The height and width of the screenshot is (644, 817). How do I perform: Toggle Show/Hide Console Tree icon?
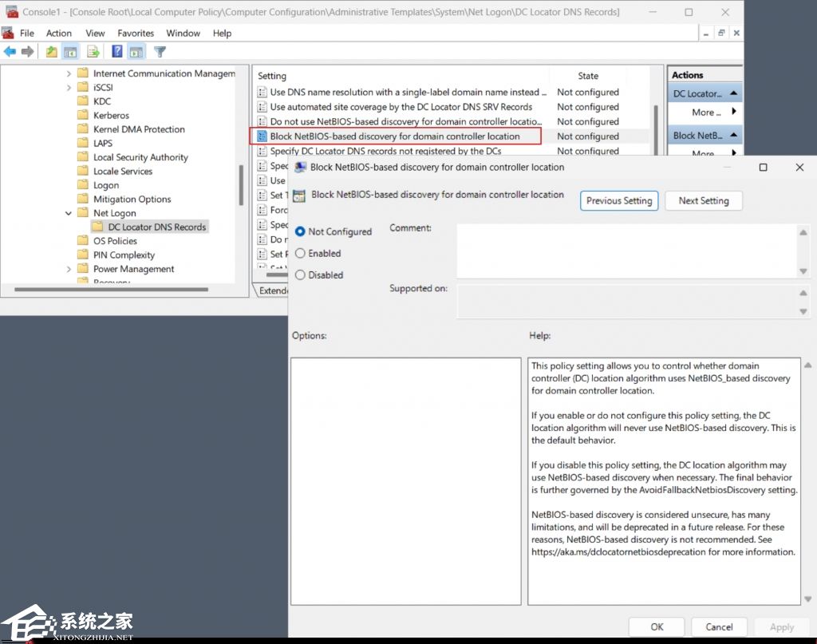(70, 52)
